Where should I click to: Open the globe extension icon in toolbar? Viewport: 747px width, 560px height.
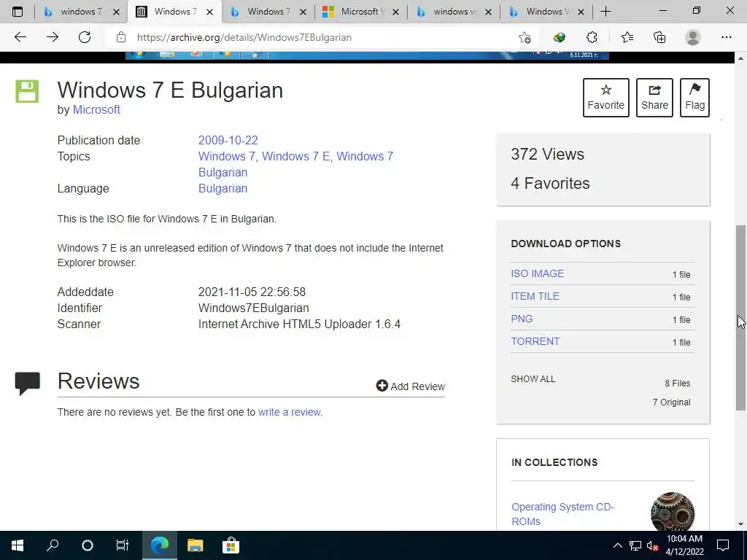560,37
